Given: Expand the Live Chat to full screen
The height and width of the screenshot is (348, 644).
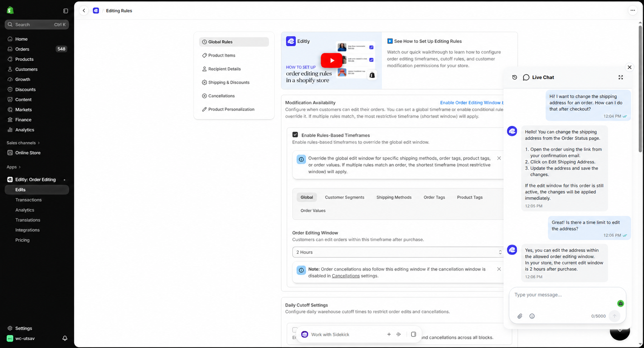Looking at the screenshot, I should click(x=621, y=77).
